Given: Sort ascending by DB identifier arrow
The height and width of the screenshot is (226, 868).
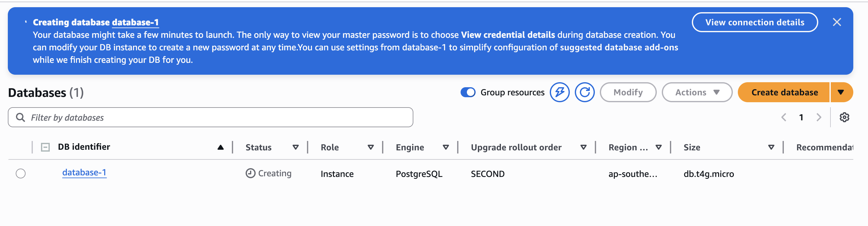Looking at the screenshot, I should [x=220, y=147].
